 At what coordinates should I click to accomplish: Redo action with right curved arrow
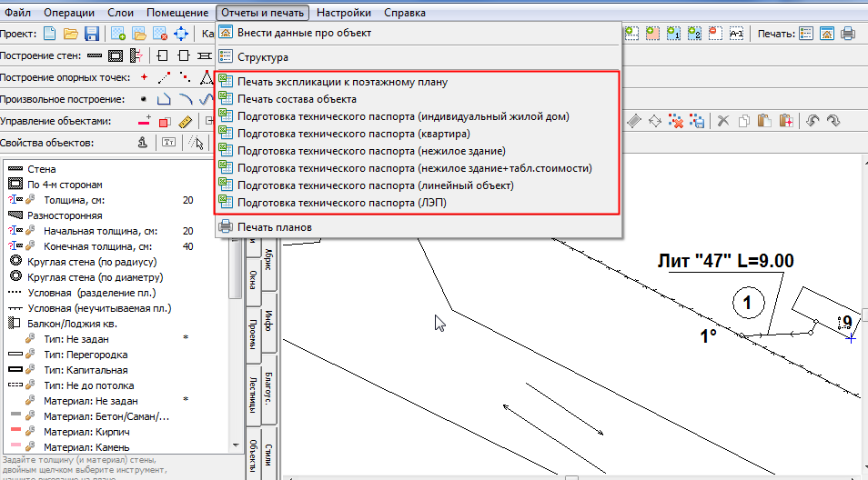pos(833,121)
